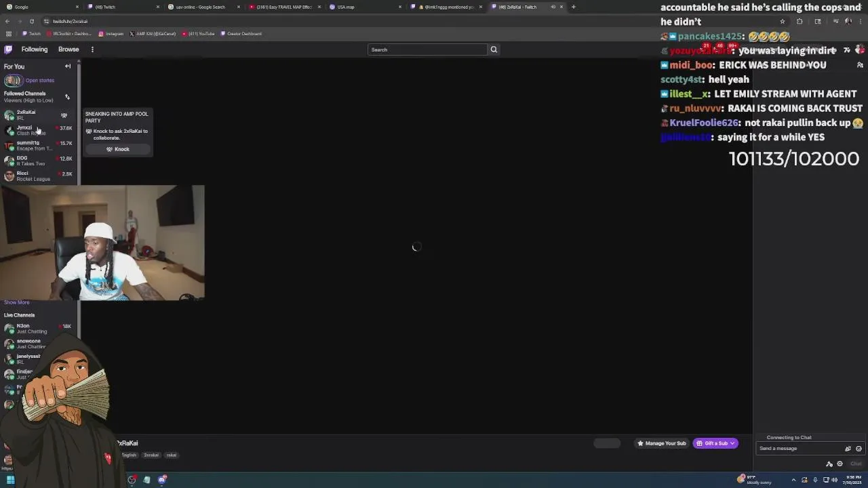The height and width of the screenshot is (488, 868).
Task: Open a new browser tab
Action: 574,7
